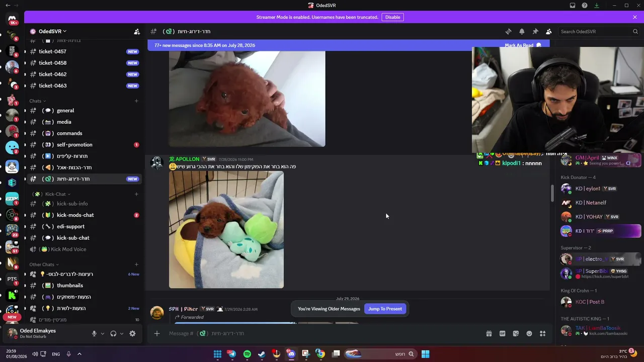644x362 pixels.
Task: Open ticket-0457 channel
Action: point(84,51)
